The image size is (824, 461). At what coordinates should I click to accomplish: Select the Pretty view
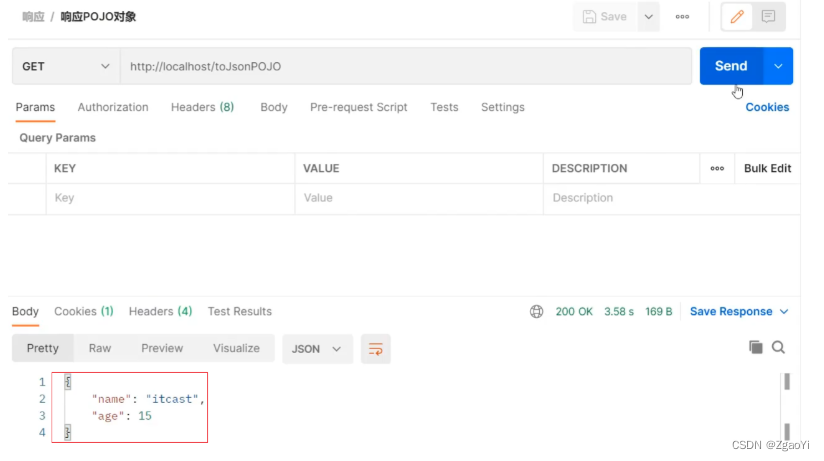tap(43, 349)
